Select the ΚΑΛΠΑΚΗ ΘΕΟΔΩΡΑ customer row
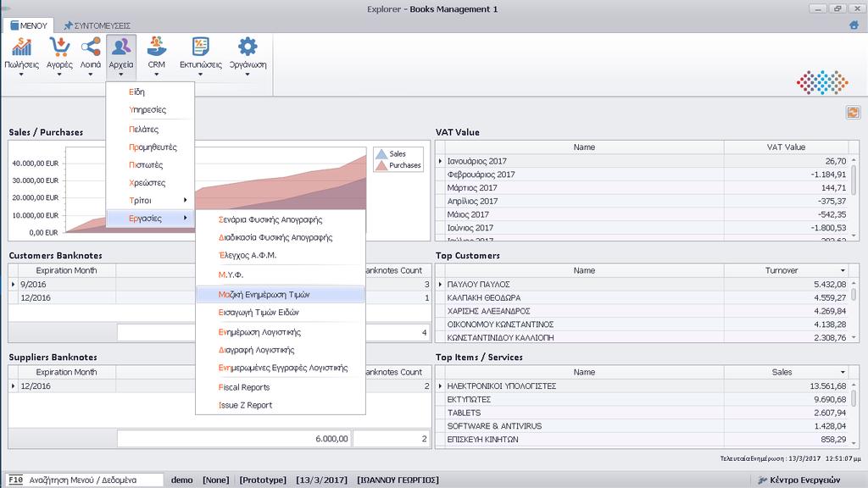The width and height of the screenshot is (868, 488). 643,297
